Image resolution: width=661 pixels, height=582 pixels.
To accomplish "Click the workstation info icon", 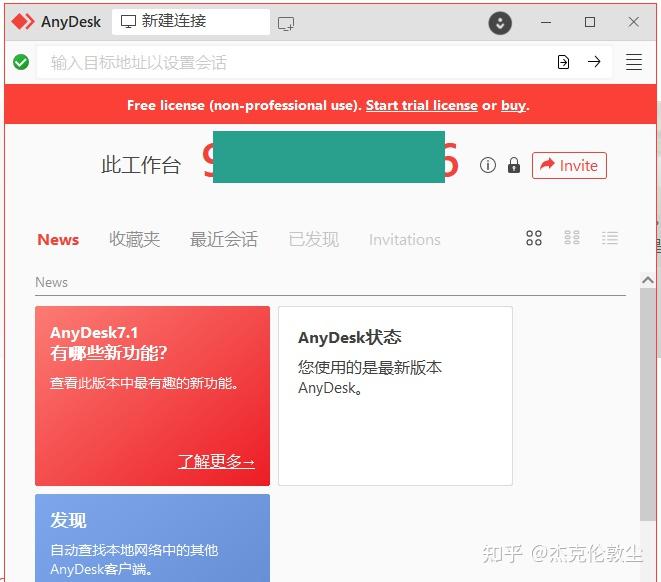I will click(x=488, y=165).
